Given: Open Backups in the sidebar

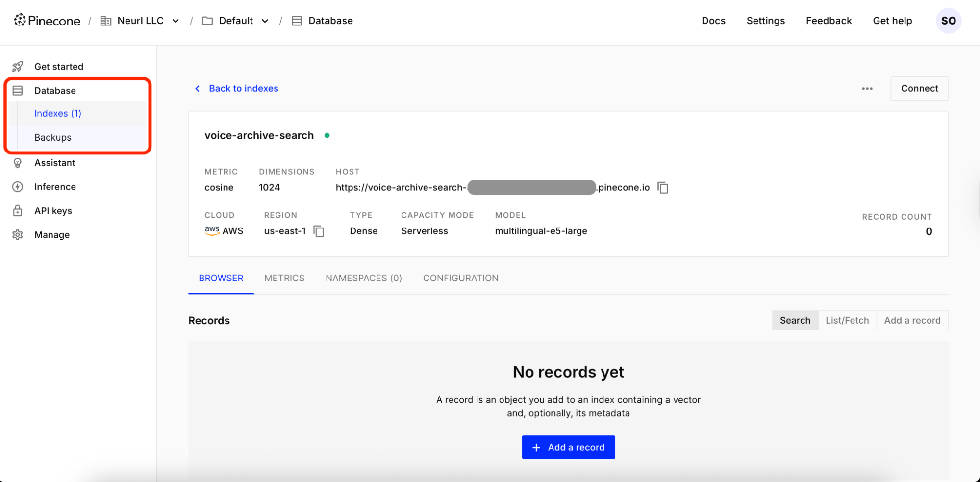Looking at the screenshot, I should point(53,138).
